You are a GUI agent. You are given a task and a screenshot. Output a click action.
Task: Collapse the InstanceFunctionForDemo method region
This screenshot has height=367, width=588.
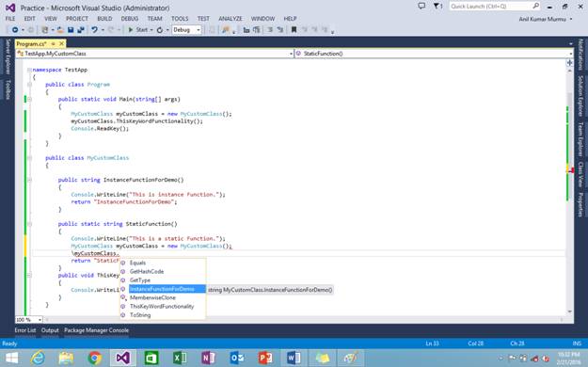(29, 180)
